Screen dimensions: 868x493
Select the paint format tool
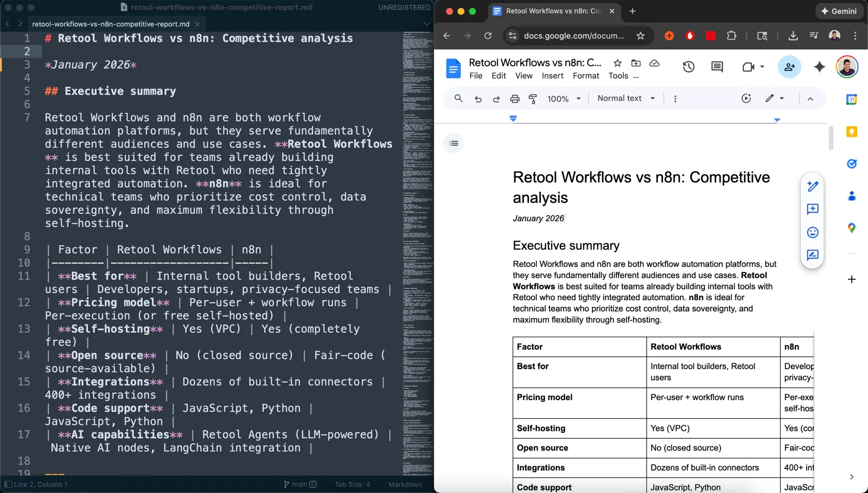[x=533, y=98]
